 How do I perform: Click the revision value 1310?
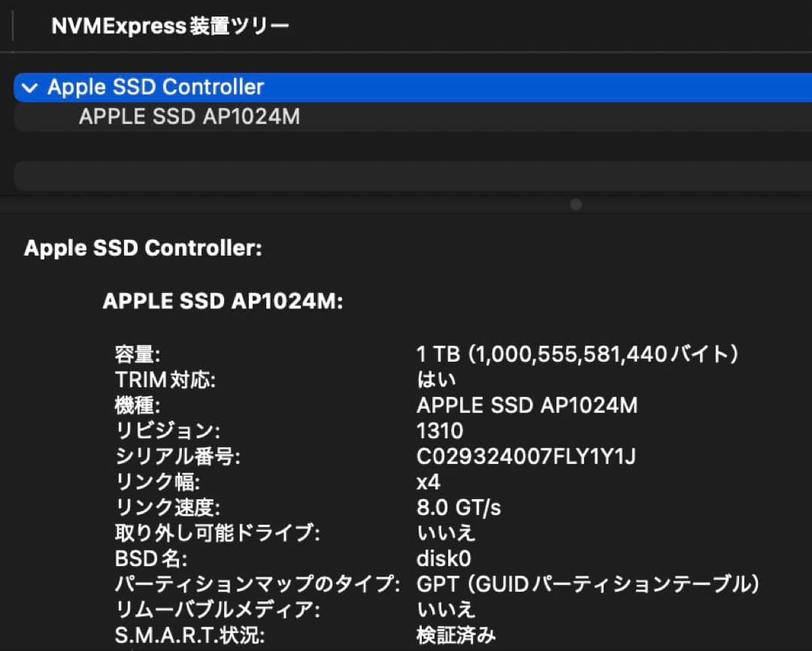pos(440,431)
